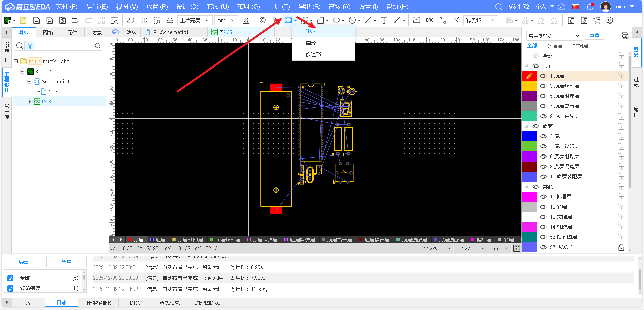Viewport: 644px width, 310px height.
Task: Select the single routing tool icon
Action: [x=443, y=20]
